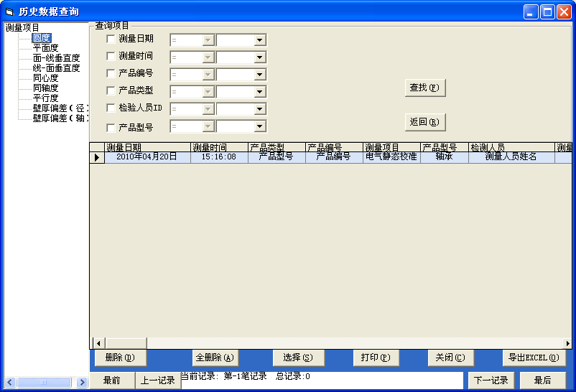Click grid scrollbar left arrow
Screen dimensions: 576x392
click(98, 342)
